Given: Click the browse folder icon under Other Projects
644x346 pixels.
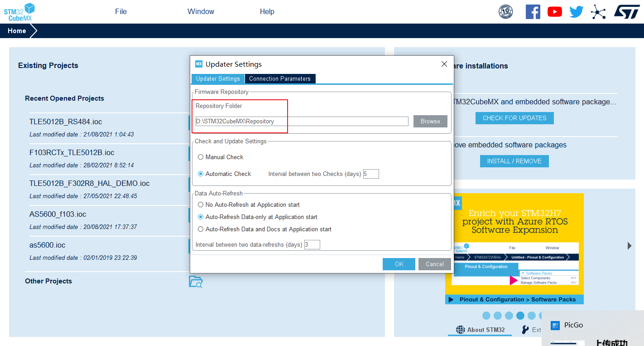Looking at the screenshot, I should pyautogui.click(x=196, y=282).
